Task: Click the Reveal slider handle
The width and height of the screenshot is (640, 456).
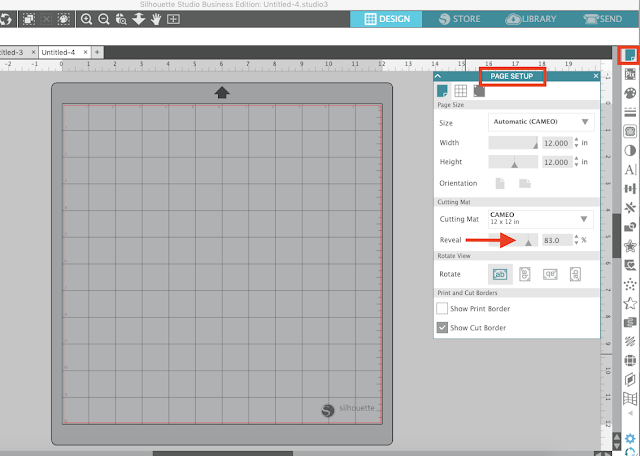Action: [528, 242]
